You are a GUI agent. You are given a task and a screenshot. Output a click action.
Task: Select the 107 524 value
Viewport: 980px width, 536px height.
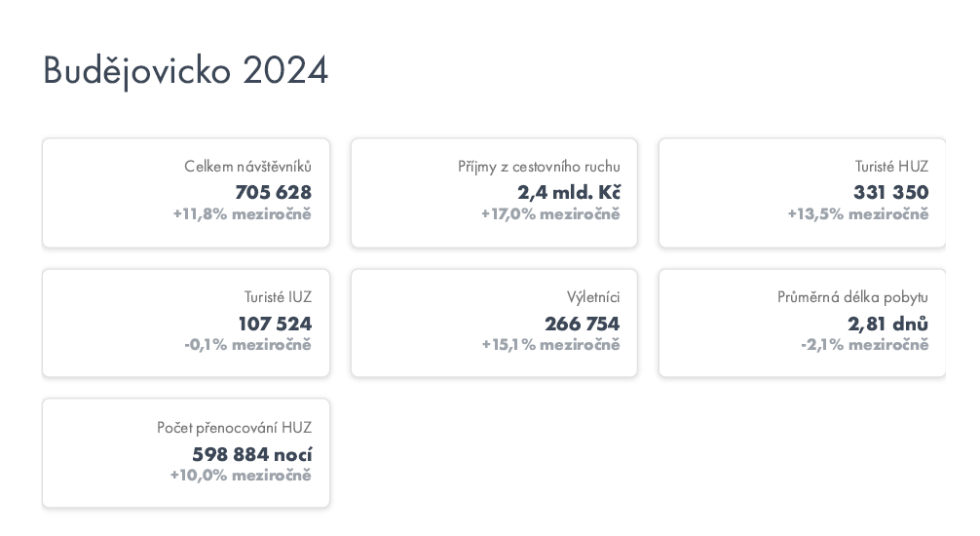pos(275,324)
